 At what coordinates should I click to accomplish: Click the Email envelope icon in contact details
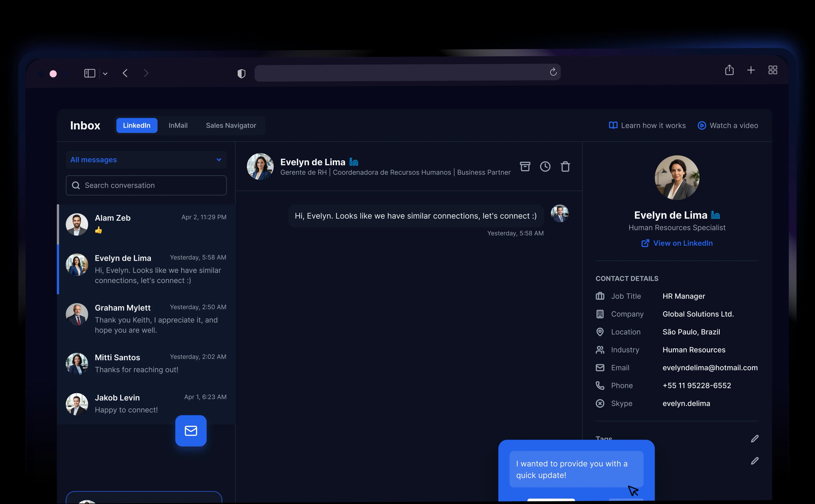click(600, 368)
